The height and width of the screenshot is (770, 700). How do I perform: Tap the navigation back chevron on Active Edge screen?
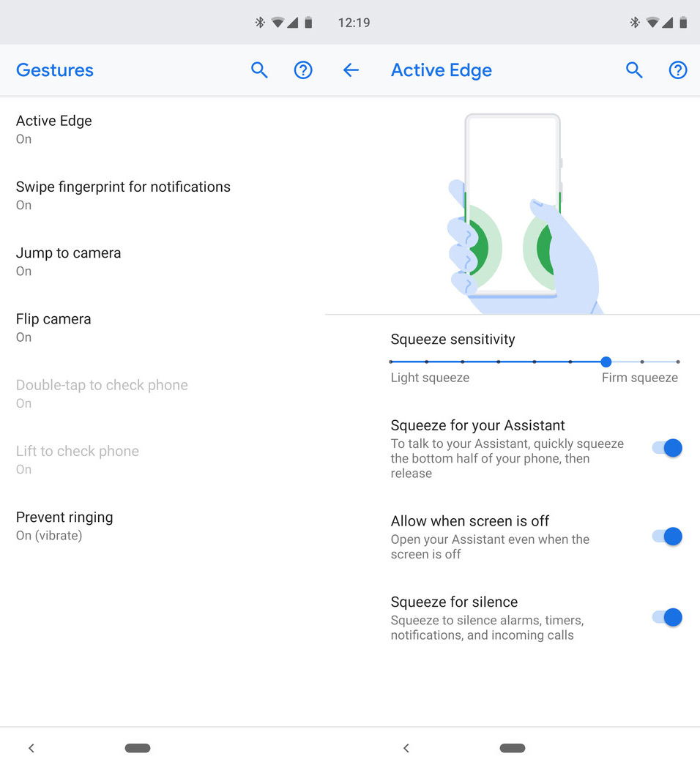(406, 748)
